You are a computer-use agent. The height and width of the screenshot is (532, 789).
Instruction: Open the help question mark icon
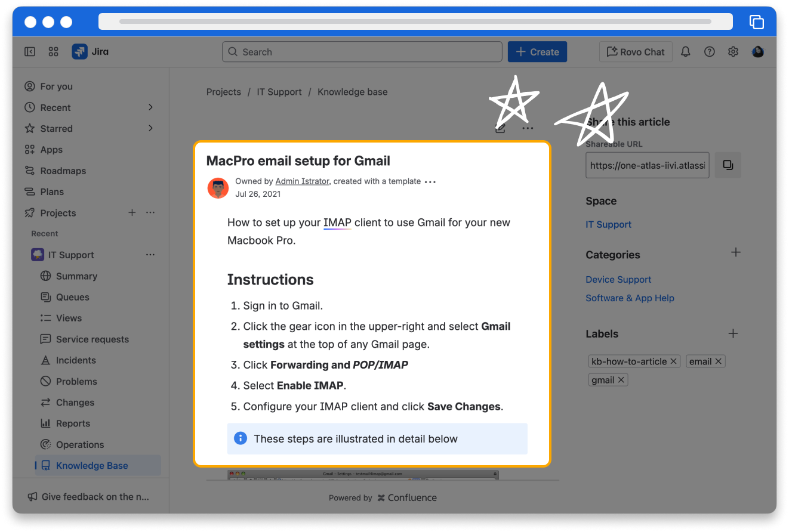(x=709, y=52)
